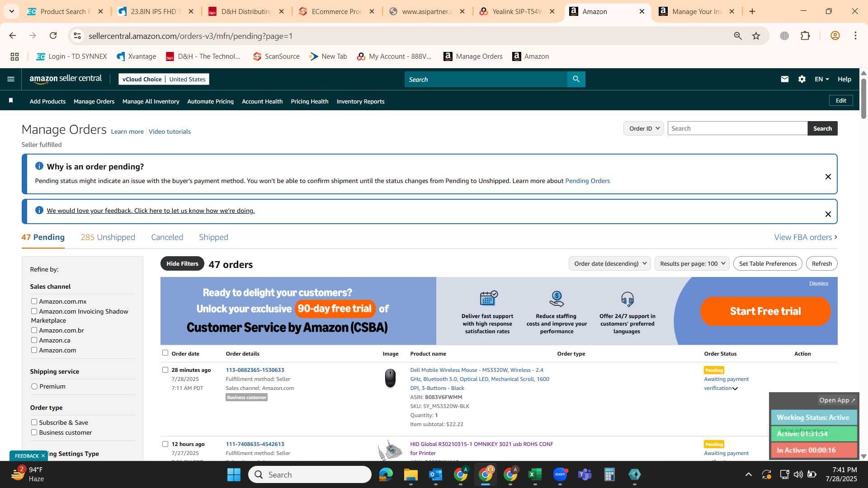This screenshot has height=488, width=868.
Task: Dismiss the CSBA promo banner
Action: point(818,284)
